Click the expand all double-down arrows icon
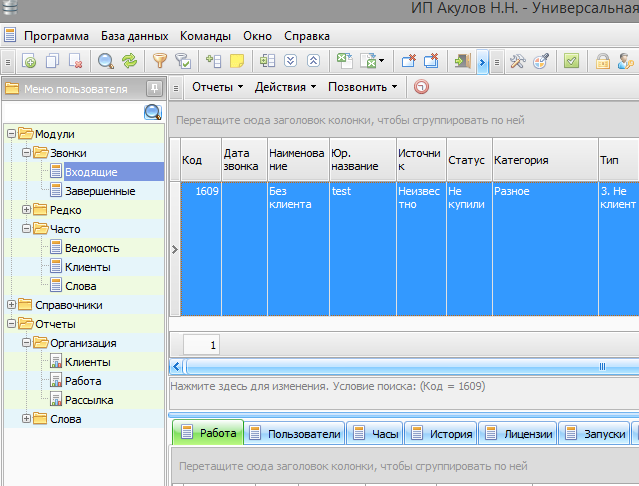The width and height of the screenshot is (639, 486). [290, 62]
